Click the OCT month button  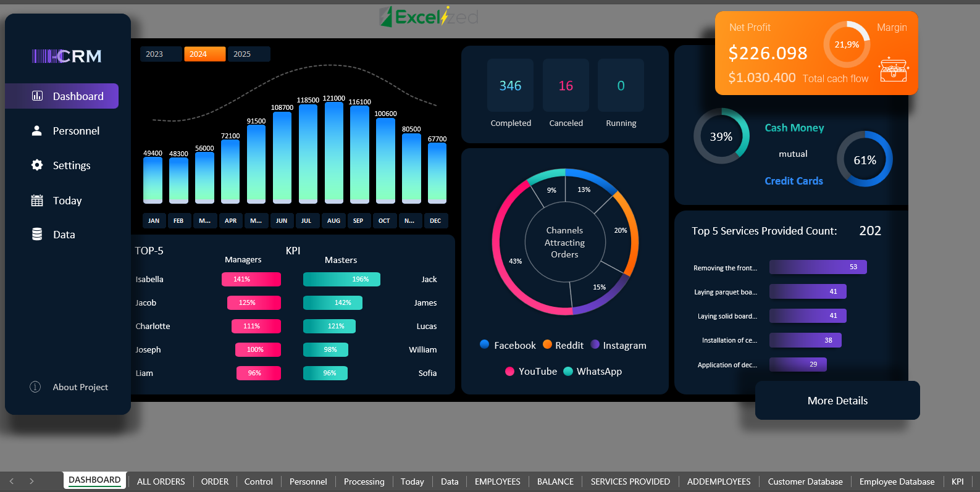pyautogui.click(x=384, y=220)
